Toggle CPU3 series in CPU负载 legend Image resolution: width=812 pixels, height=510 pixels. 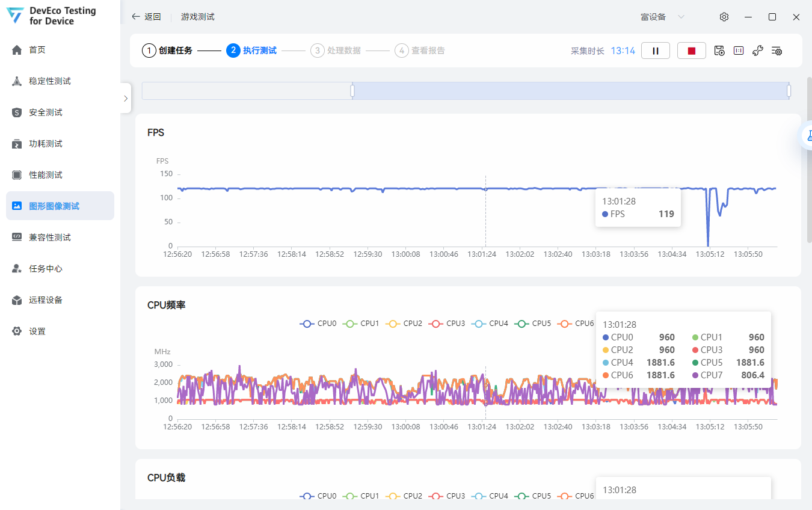click(447, 496)
